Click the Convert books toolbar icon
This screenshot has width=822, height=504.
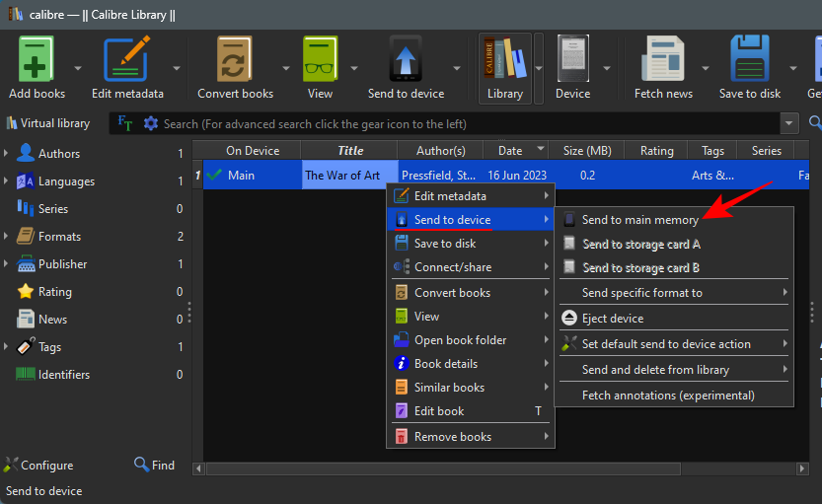(x=235, y=61)
